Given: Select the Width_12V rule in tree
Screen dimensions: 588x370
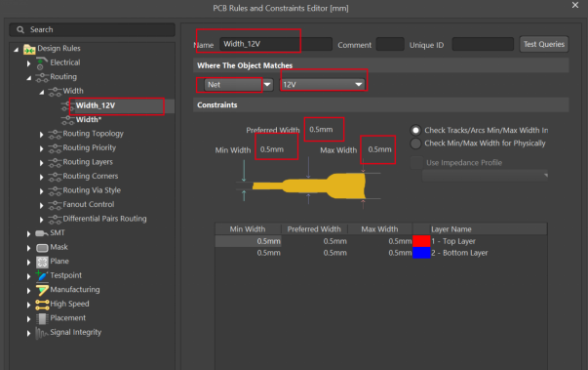Looking at the screenshot, I should click(x=96, y=105).
